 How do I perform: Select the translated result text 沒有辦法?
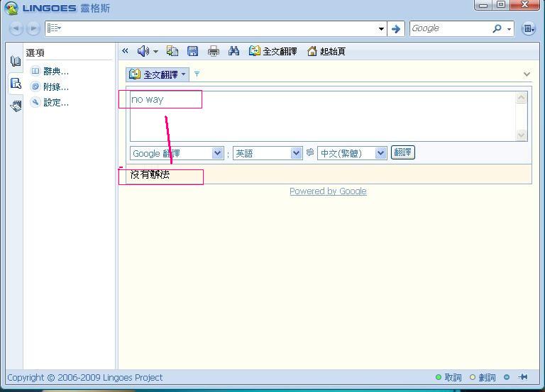coord(150,174)
